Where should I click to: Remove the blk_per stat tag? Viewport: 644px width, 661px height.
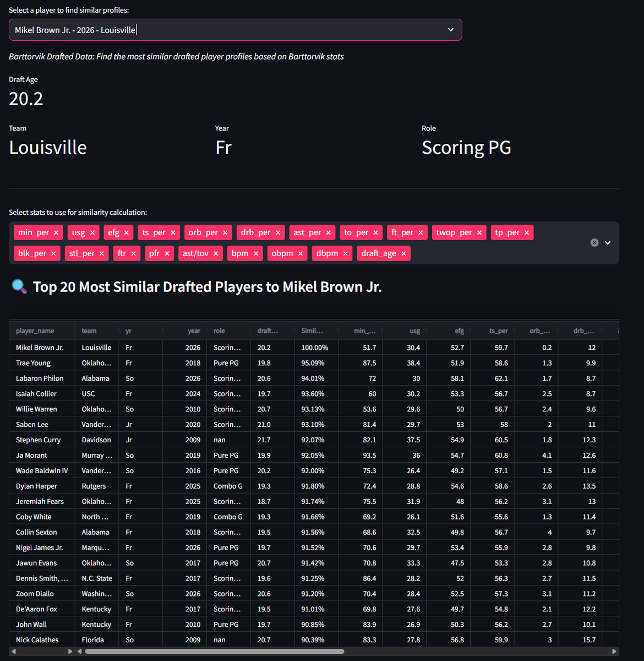53,253
